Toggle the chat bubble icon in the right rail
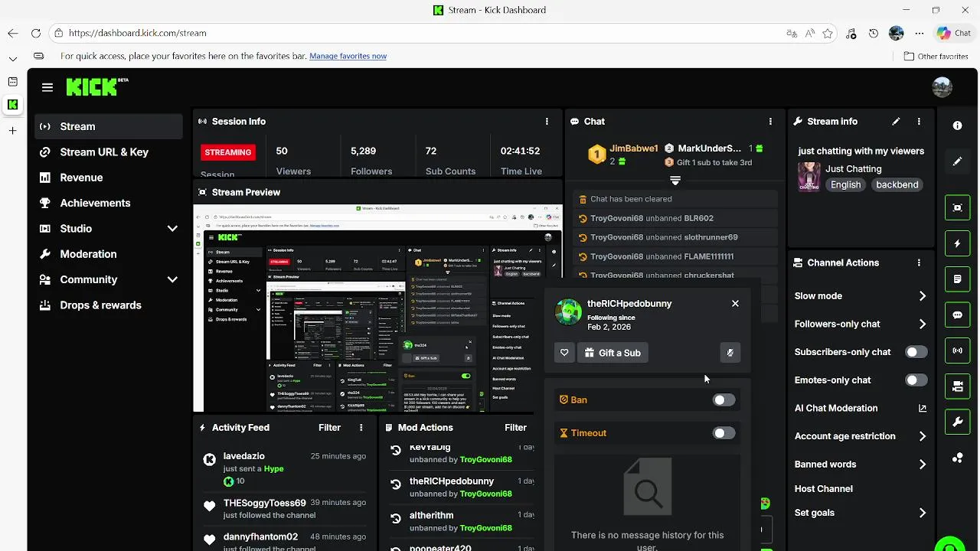 pyautogui.click(x=957, y=315)
